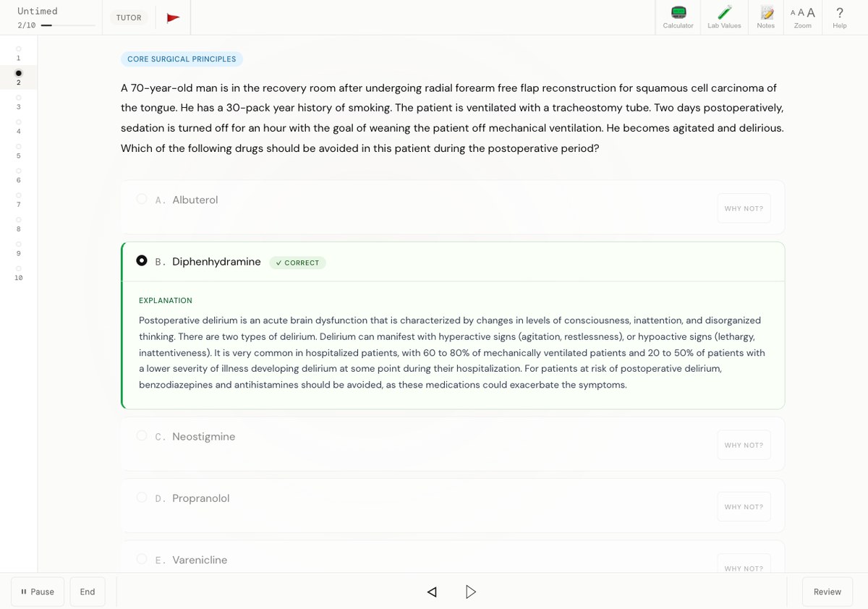Open the Lab Values reference
Screen dimensions: 868x609
pos(724,17)
